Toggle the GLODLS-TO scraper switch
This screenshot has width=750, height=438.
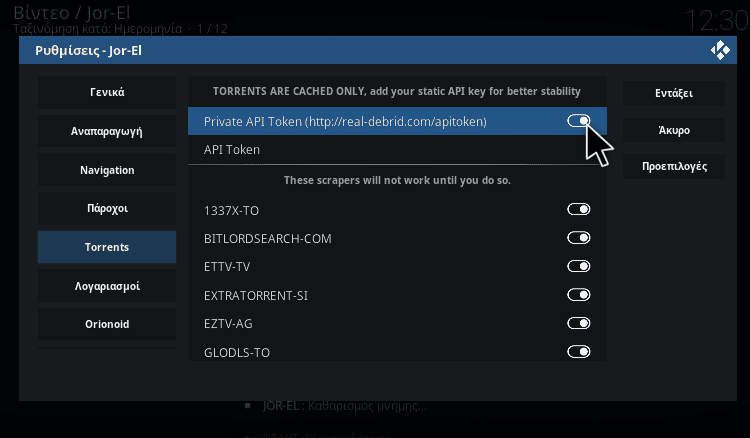(578, 352)
